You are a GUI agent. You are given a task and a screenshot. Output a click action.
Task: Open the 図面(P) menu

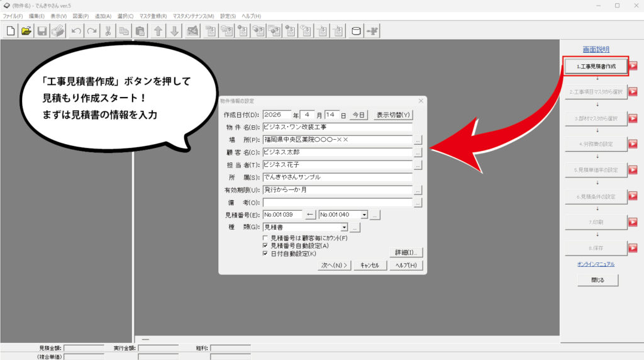tap(80, 16)
